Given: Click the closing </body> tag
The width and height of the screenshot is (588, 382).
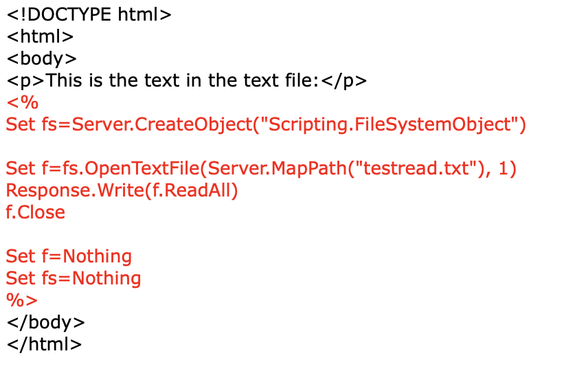Looking at the screenshot, I should tap(46, 322).
